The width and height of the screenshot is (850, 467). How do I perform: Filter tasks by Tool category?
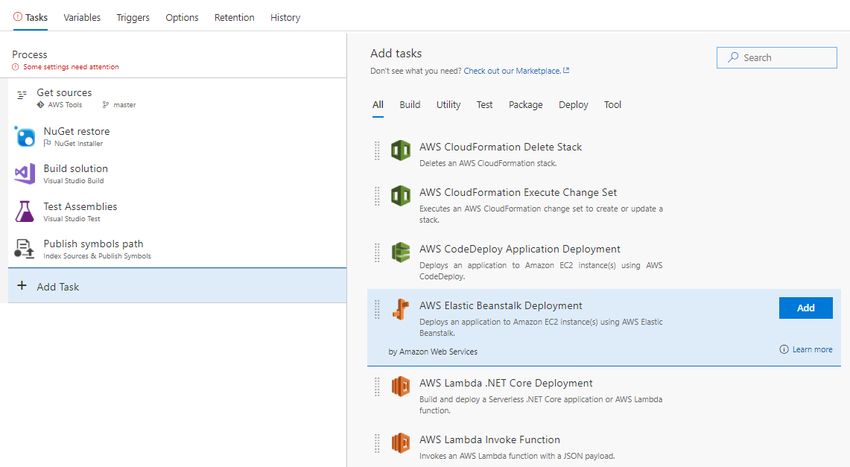pos(613,105)
